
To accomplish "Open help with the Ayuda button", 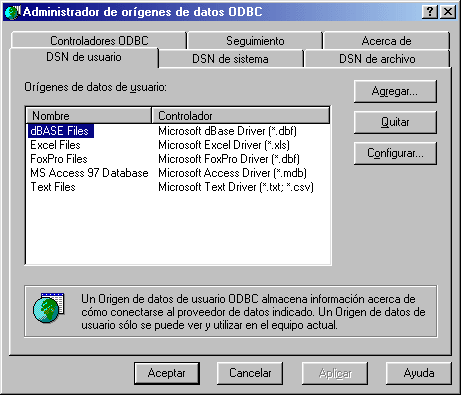I will (x=419, y=373).
